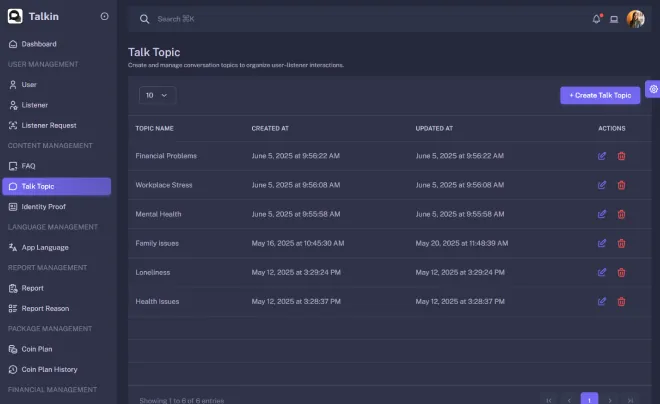Viewport: 660px width, 404px height.
Task: Click the CREATED AT column header
Action: (270, 128)
